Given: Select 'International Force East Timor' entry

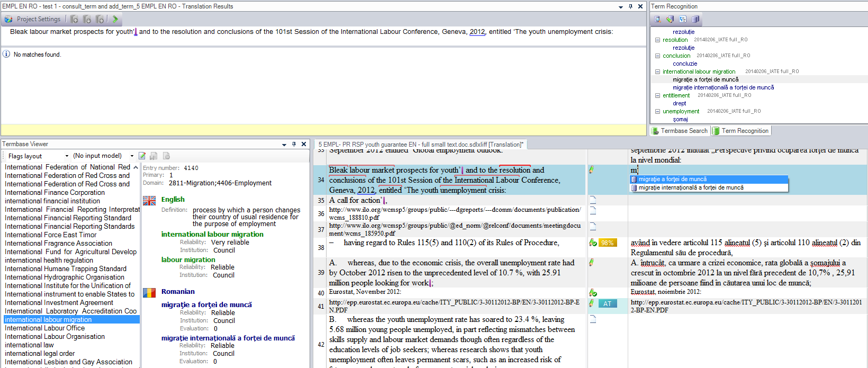Looking at the screenshot, I should click(x=51, y=235).
